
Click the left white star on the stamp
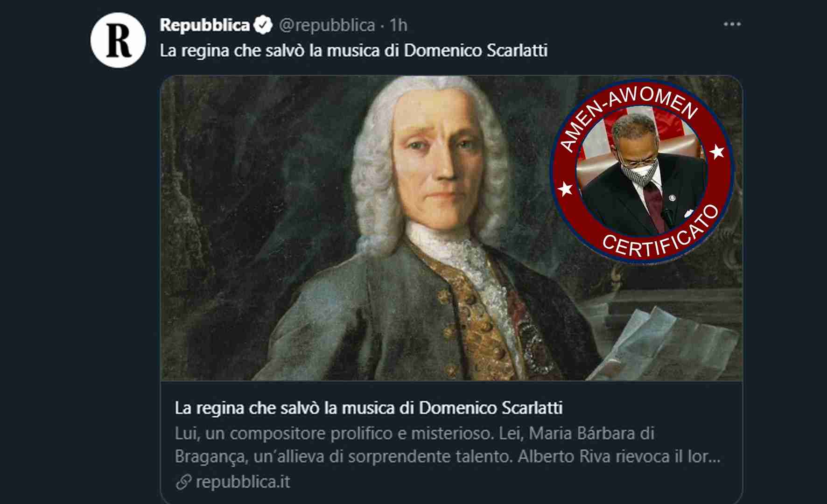coord(566,189)
